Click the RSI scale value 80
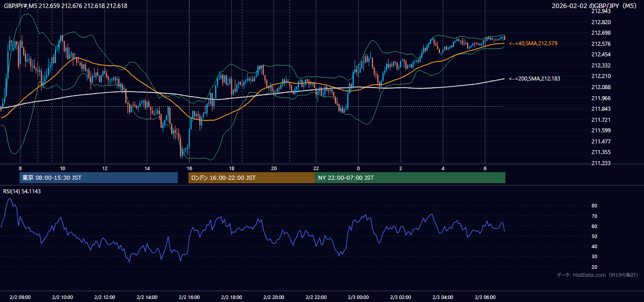 [x=594, y=206]
